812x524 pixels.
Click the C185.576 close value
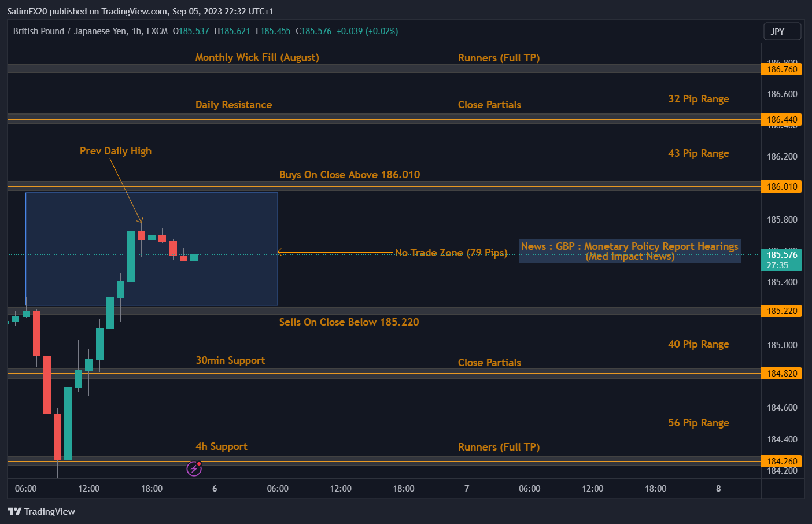pyautogui.click(x=313, y=31)
